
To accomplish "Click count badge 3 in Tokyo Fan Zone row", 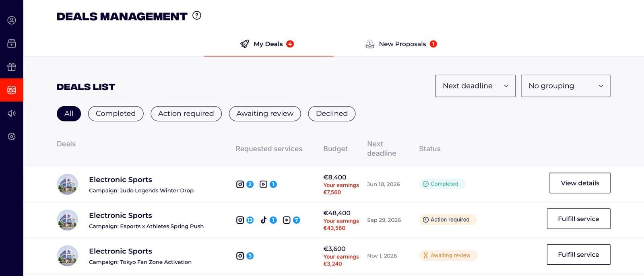I will 250,256.
